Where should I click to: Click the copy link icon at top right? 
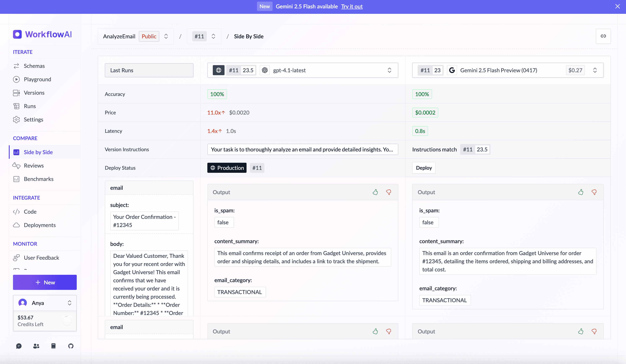(603, 36)
